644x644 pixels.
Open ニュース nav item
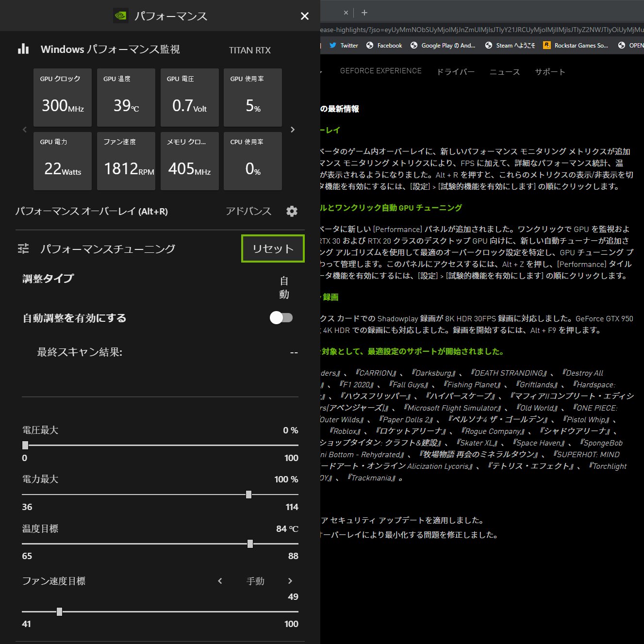(505, 72)
